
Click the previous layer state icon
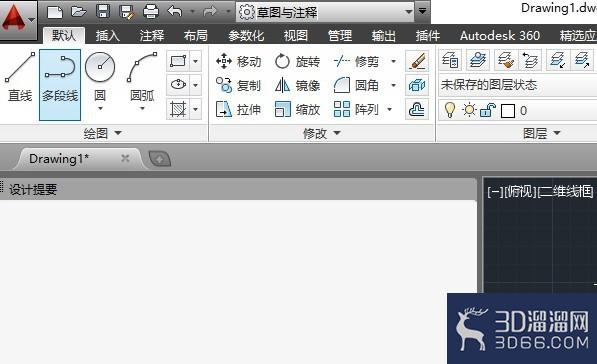pyautogui.click(x=530, y=60)
